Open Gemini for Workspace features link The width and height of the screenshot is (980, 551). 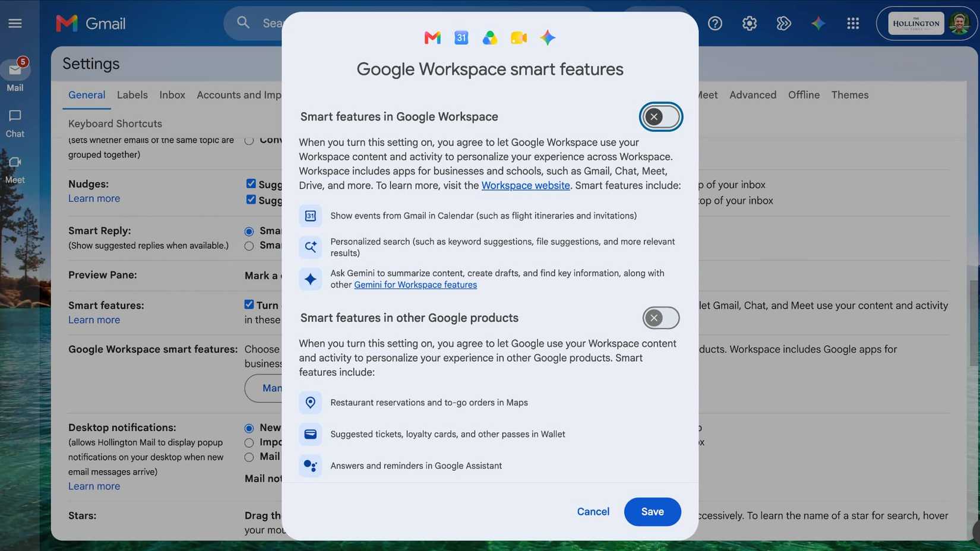click(415, 284)
